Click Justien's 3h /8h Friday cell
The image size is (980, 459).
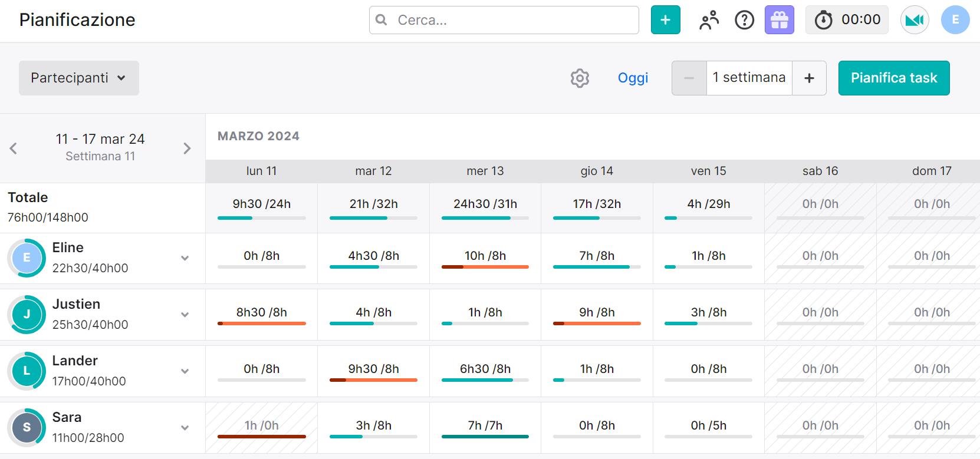coord(709,315)
